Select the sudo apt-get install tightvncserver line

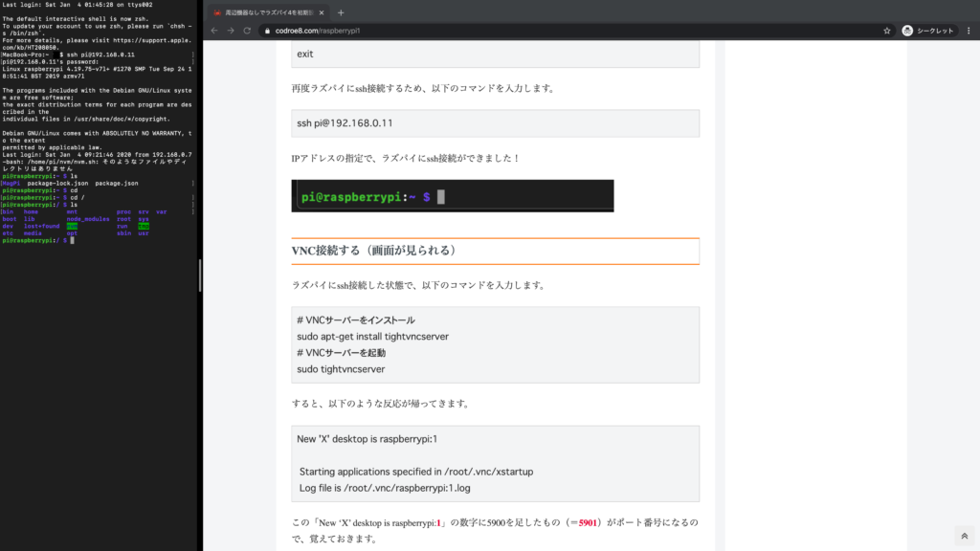pyautogui.click(x=372, y=336)
